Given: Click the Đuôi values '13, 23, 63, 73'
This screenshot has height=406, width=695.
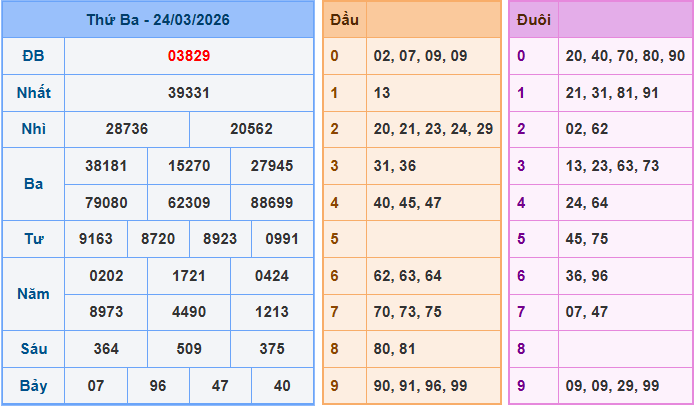Looking at the screenshot, I should pos(613,166).
